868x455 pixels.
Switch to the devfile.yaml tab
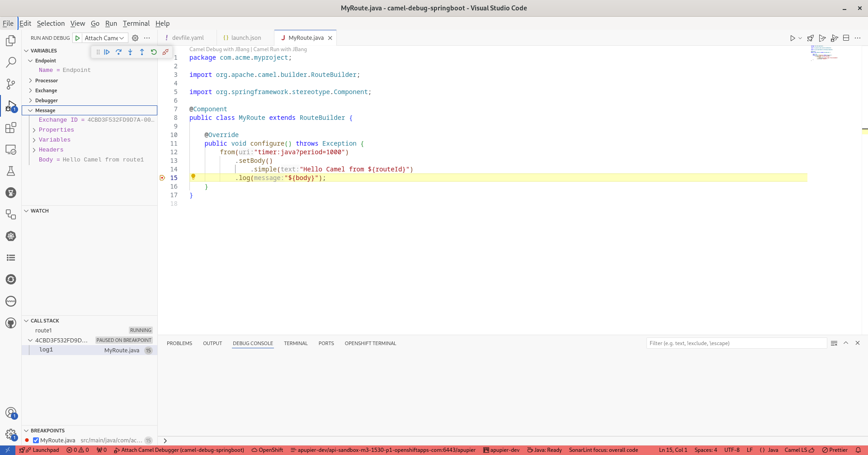click(x=187, y=38)
